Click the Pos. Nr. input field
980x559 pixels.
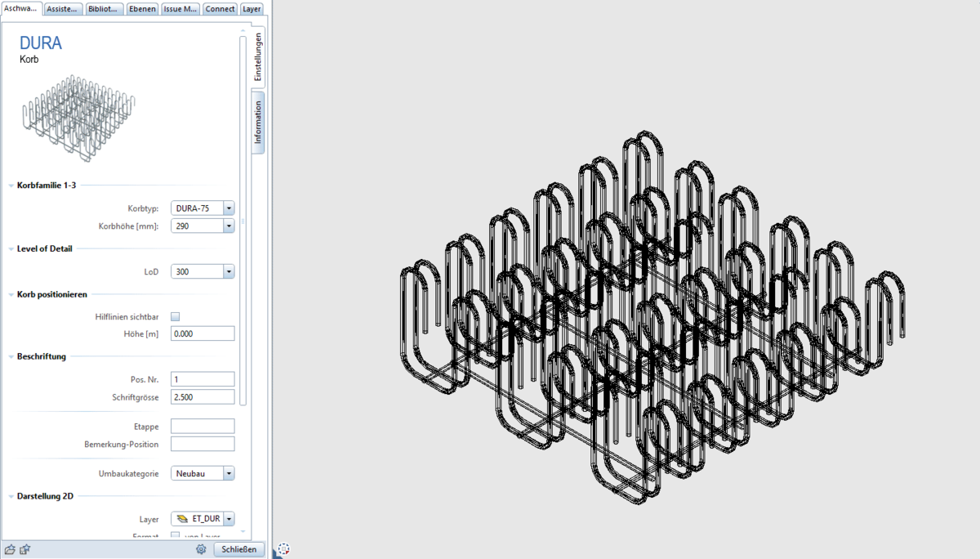pyautogui.click(x=203, y=379)
